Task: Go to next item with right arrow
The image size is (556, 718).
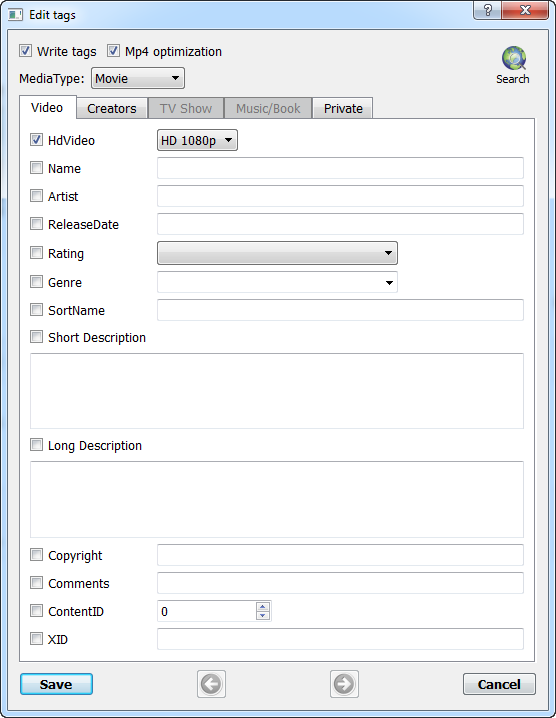Action: click(x=344, y=684)
